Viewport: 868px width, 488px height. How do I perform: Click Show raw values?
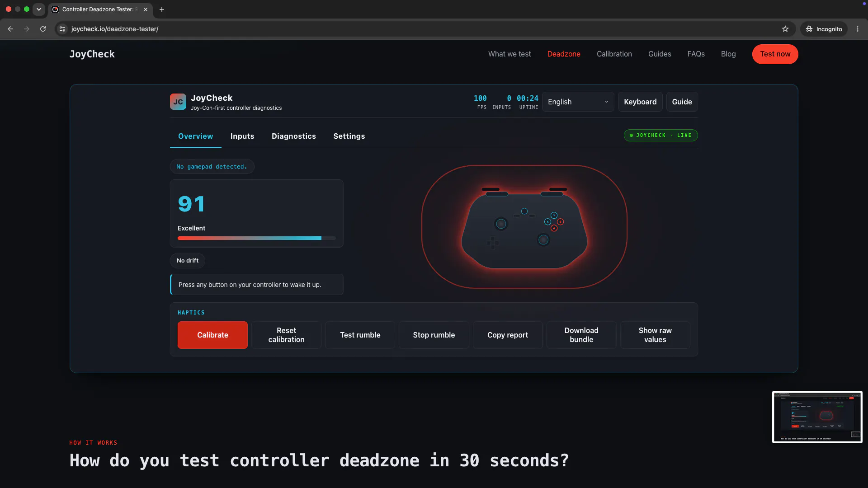(655, 335)
